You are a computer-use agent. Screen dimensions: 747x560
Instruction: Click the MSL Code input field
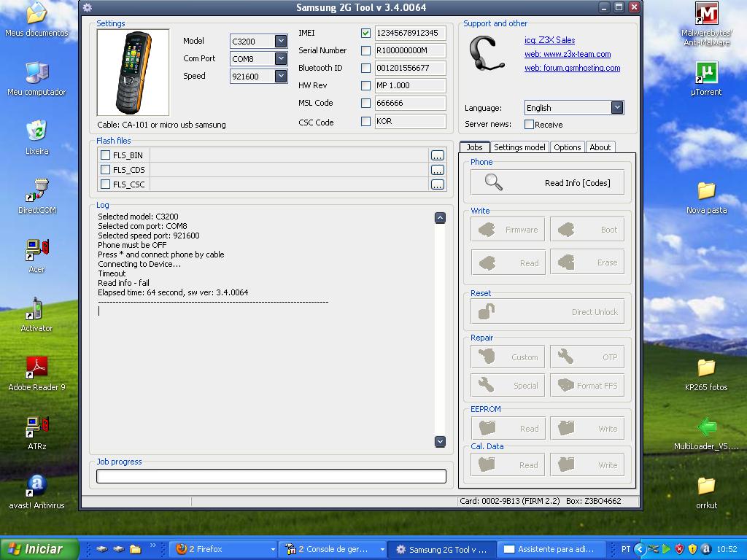click(x=410, y=103)
